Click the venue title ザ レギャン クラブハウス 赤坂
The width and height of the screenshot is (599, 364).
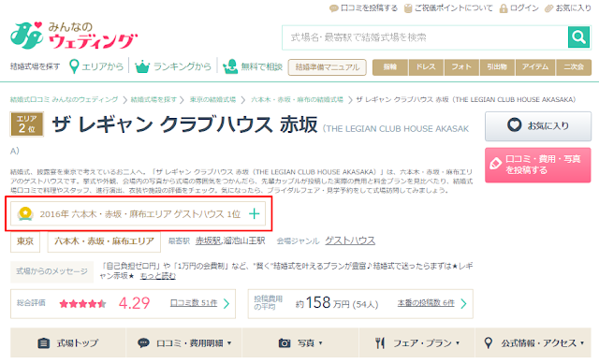[184, 124]
